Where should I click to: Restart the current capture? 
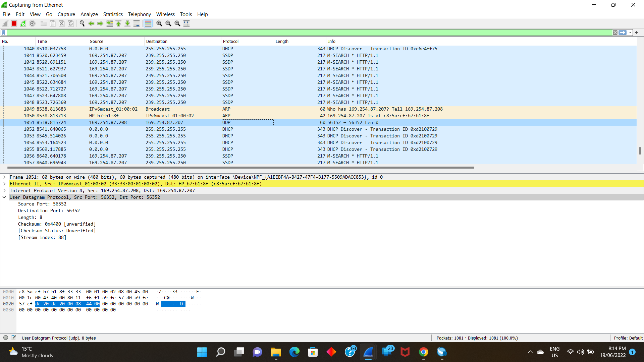[23, 23]
